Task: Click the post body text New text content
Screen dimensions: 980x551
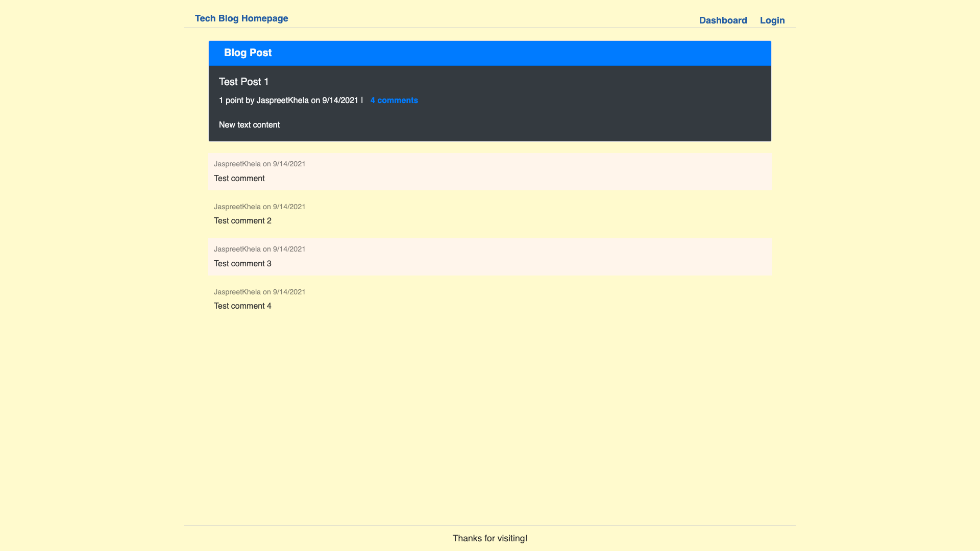Action: point(249,124)
